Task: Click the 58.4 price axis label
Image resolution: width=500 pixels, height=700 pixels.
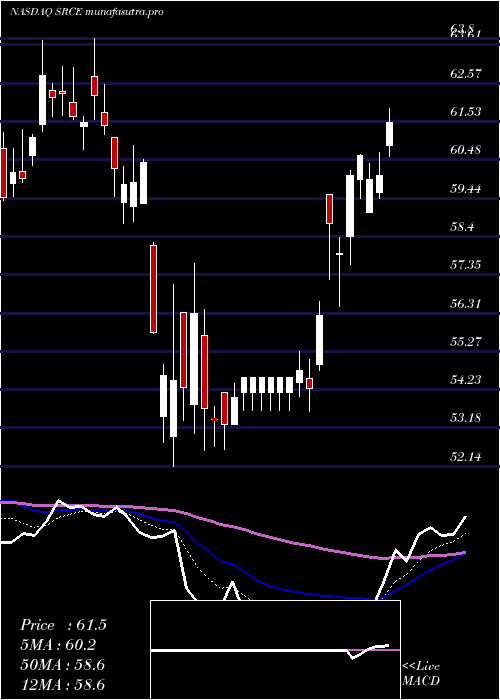Action: (462, 227)
